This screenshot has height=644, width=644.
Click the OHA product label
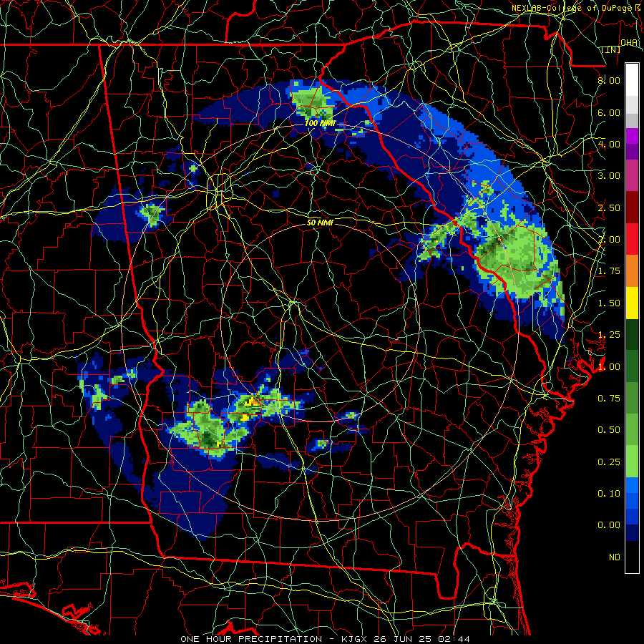click(x=628, y=42)
